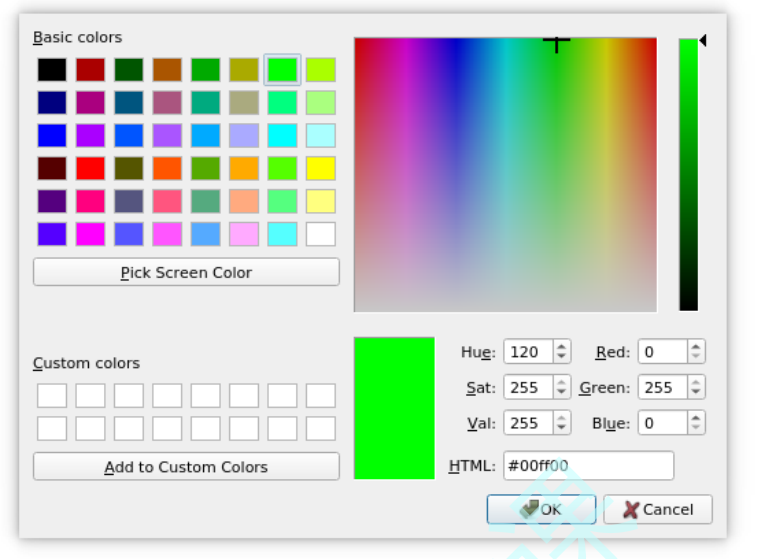
Task: Pick the dark red swatch in the first row
Action: click(x=90, y=69)
